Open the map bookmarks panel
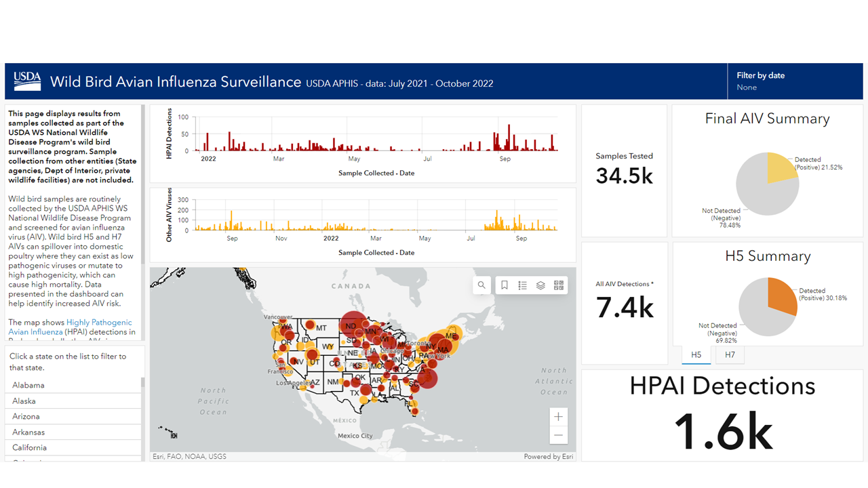 click(x=505, y=285)
